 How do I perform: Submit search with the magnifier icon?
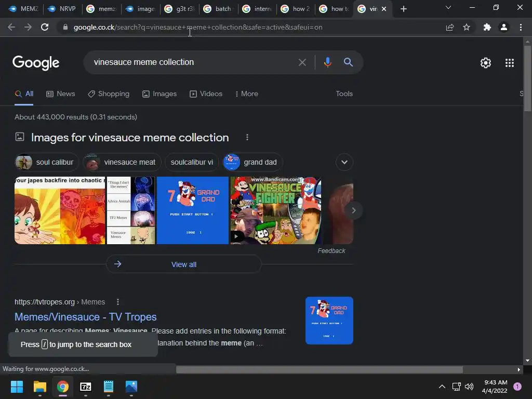click(x=348, y=62)
